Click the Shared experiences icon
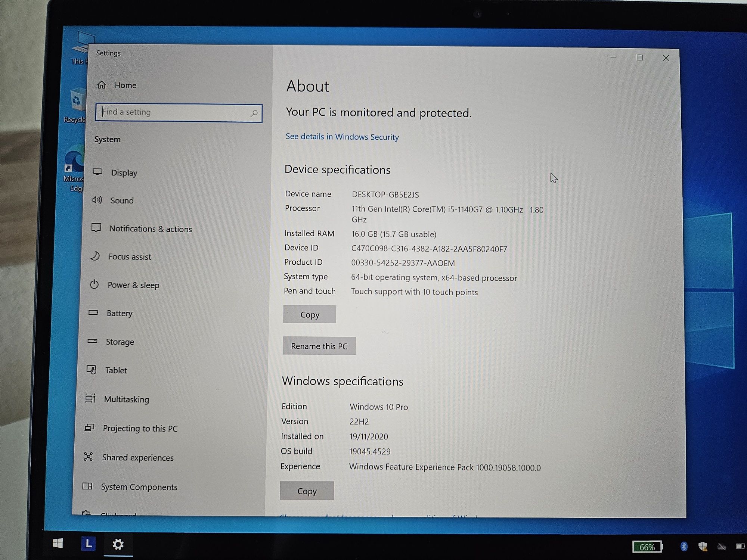747x560 pixels. [x=88, y=457]
